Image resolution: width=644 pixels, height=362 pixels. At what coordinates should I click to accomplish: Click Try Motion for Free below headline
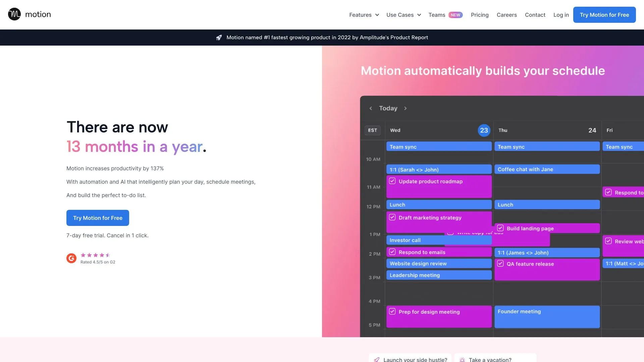point(98,218)
